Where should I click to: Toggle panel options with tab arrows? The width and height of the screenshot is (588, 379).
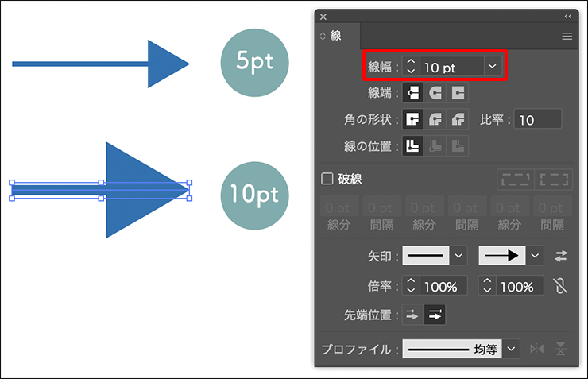pos(323,37)
